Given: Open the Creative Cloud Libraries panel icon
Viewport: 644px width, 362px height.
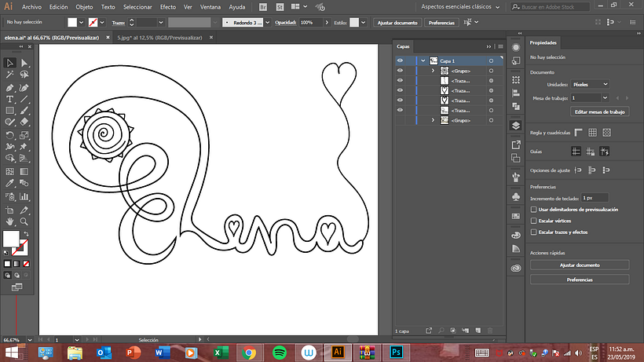Looking at the screenshot, I should point(516,269).
